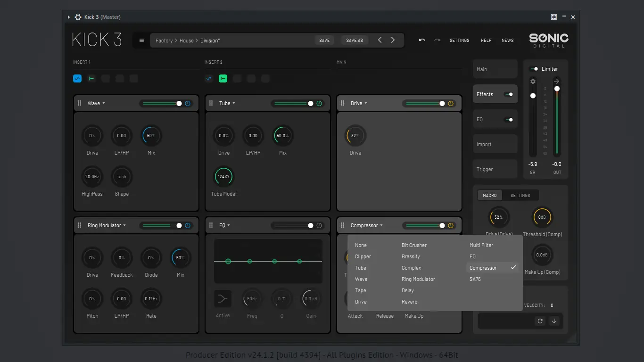Screen dimensions: 644x362
Task: Open the Drive effect type dropdown
Action: pyautogui.click(x=359, y=103)
